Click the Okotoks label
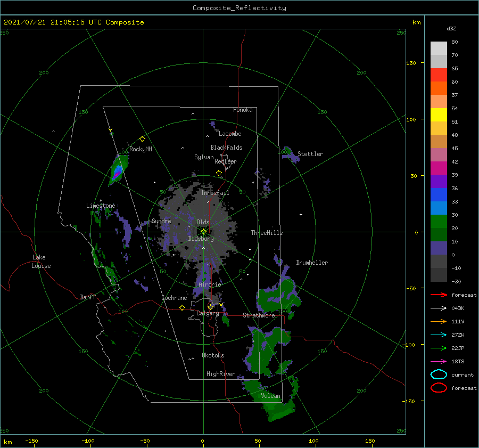 point(213,355)
